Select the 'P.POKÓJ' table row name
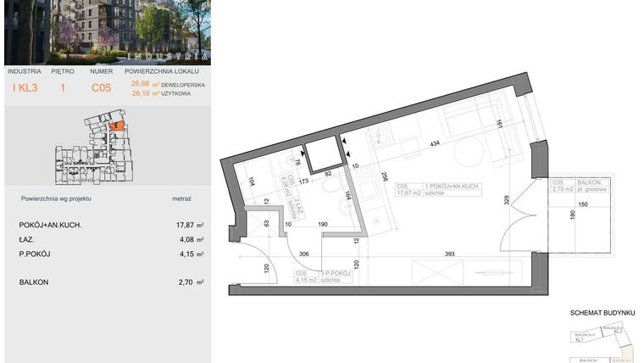This screenshot has height=363, width=644. [35, 254]
